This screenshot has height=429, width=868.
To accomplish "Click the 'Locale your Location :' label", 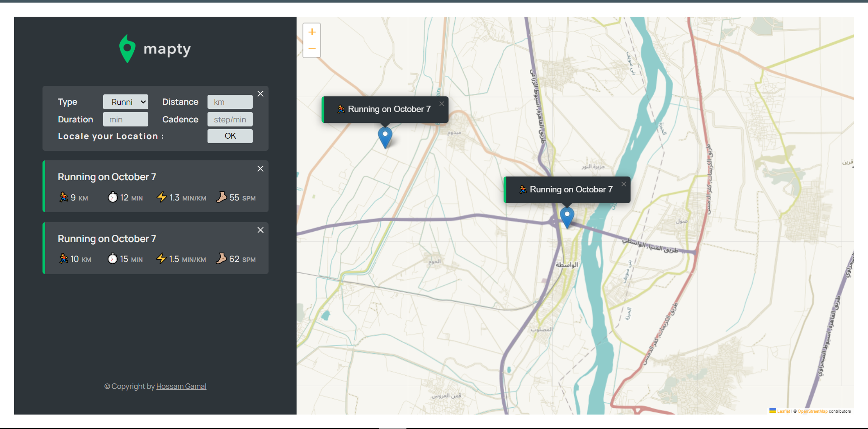I will coord(111,136).
